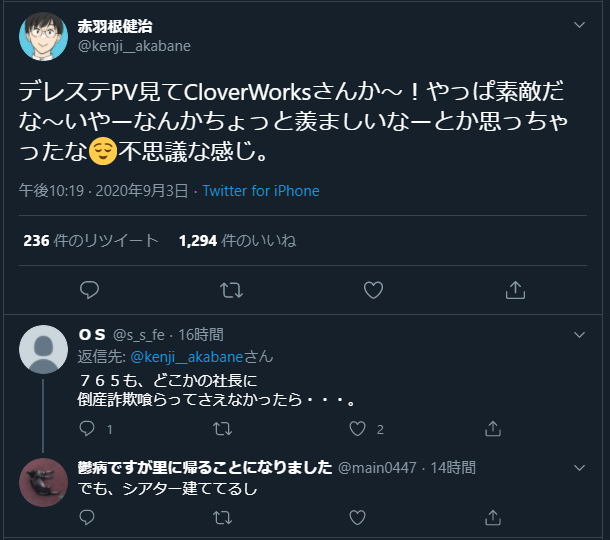Share the @main0447 reply
This screenshot has height=540, width=610.
click(x=493, y=517)
